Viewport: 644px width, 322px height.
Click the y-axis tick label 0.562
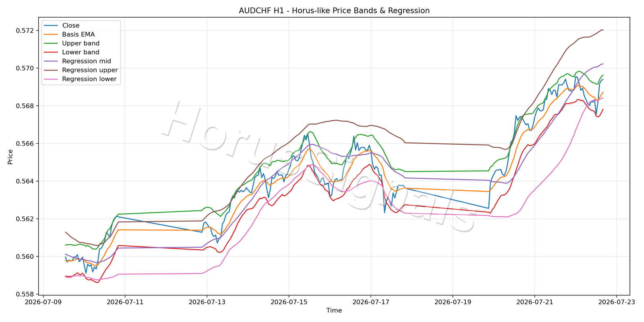tap(25, 219)
